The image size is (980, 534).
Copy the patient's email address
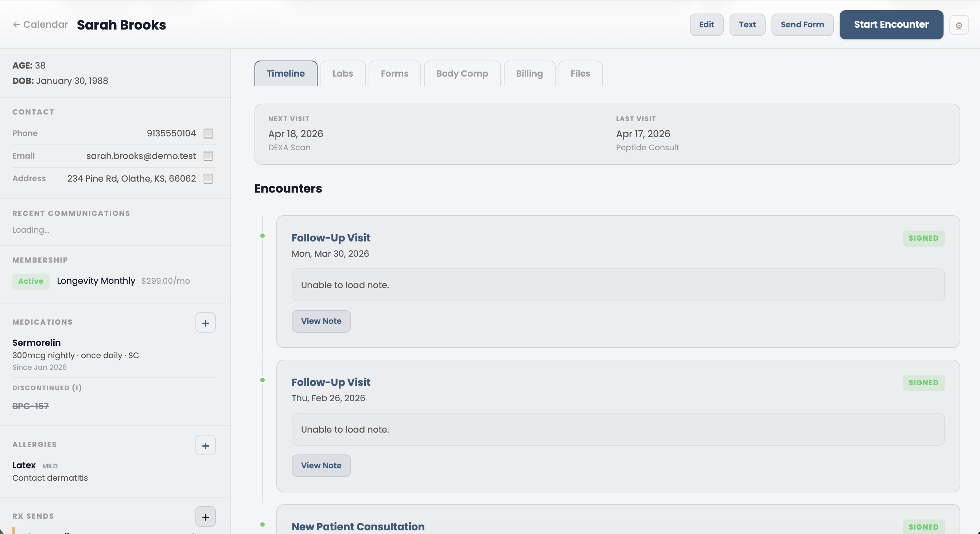pos(208,156)
